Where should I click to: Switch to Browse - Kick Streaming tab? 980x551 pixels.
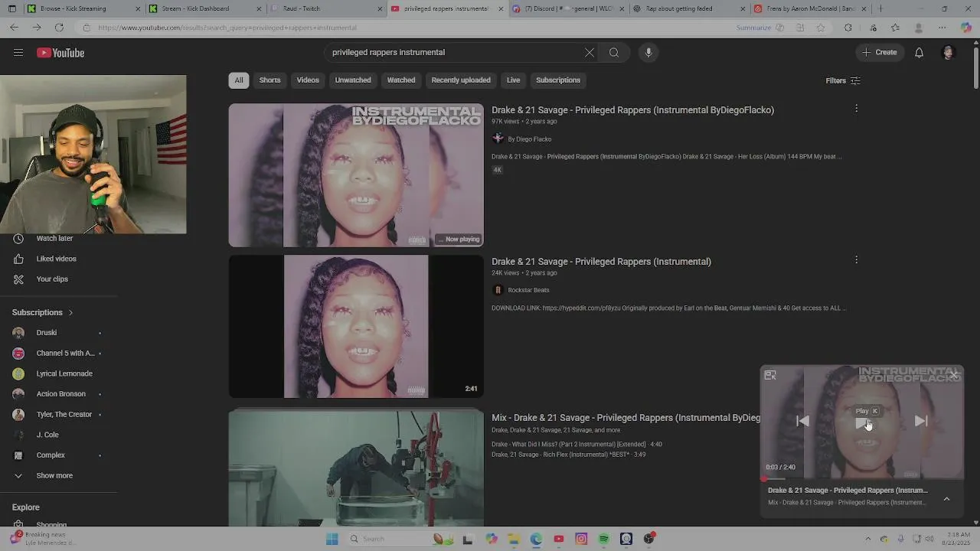tap(83, 8)
